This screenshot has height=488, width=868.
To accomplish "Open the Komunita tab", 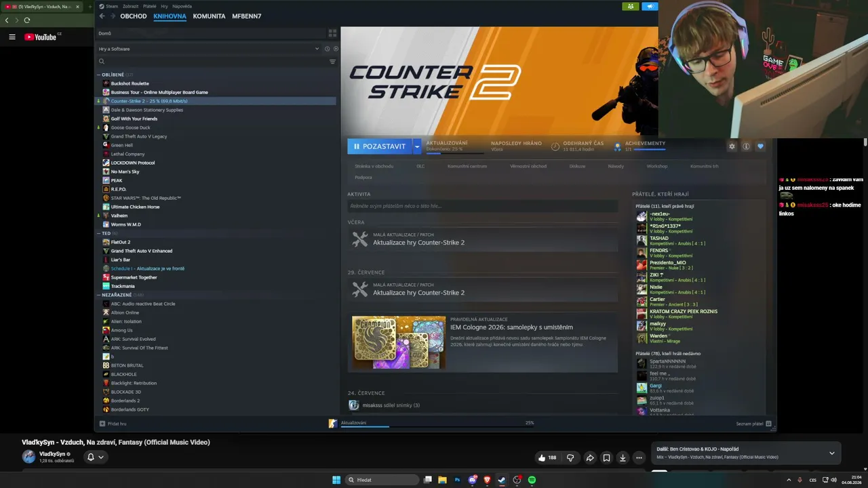I will click(x=209, y=16).
